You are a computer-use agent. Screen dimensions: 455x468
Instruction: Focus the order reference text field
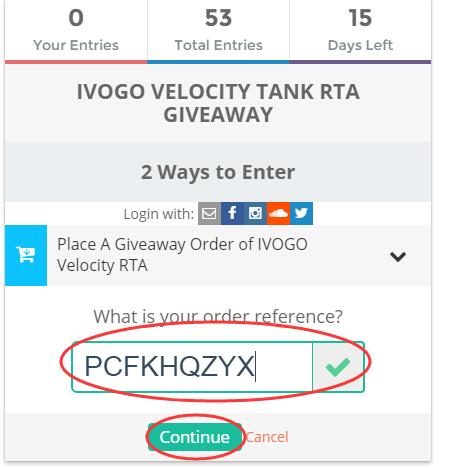[x=192, y=367]
